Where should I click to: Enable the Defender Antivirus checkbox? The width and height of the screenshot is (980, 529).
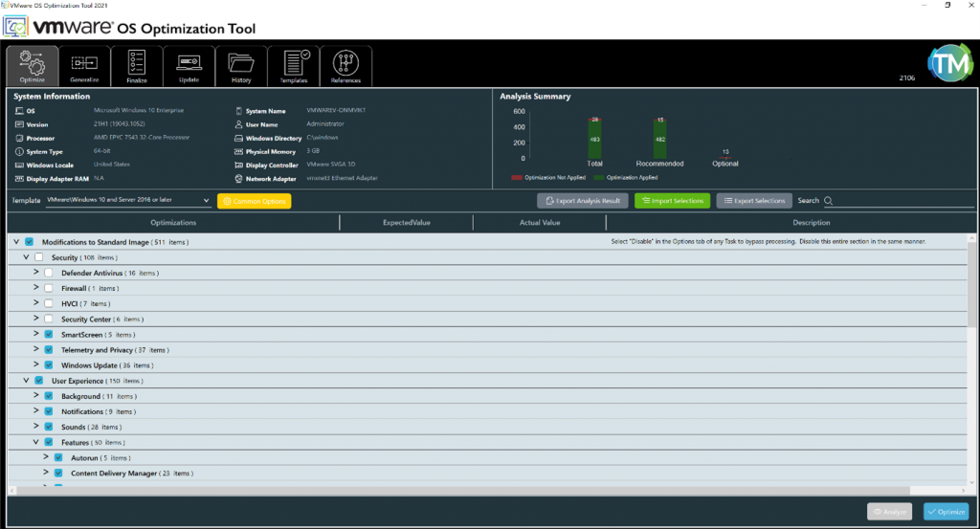48,273
